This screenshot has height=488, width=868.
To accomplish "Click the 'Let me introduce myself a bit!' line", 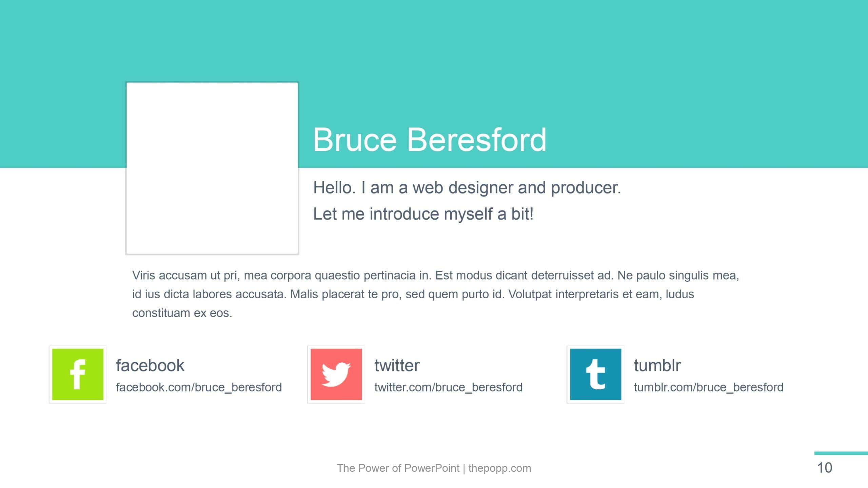I will coord(423,214).
